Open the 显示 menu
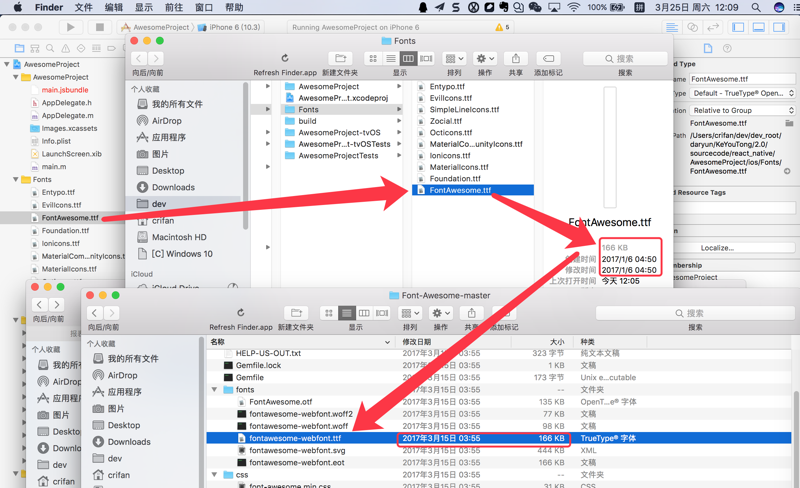This screenshot has width=800, height=488. pyautogui.click(x=143, y=7)
